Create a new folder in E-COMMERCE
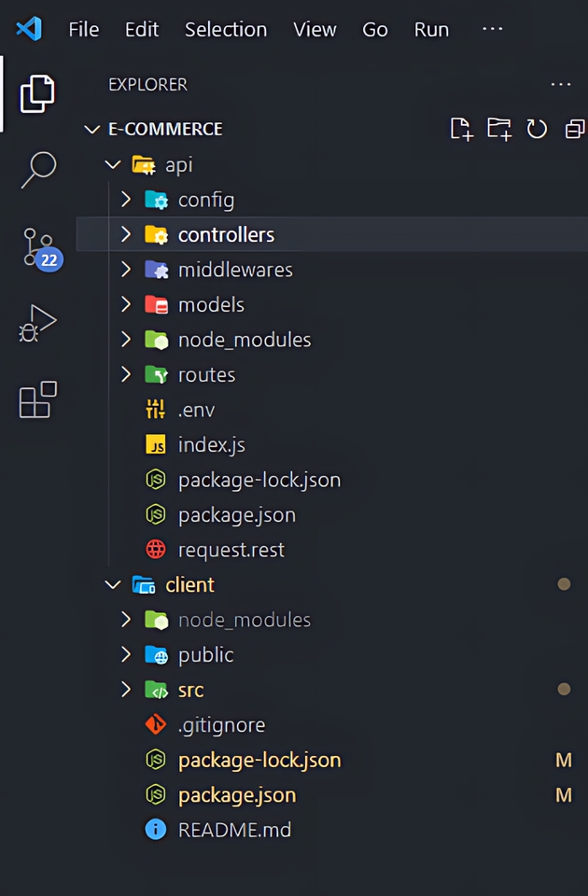Image resolution: width=588 pixels, height=896 pixels. [499, 130]
